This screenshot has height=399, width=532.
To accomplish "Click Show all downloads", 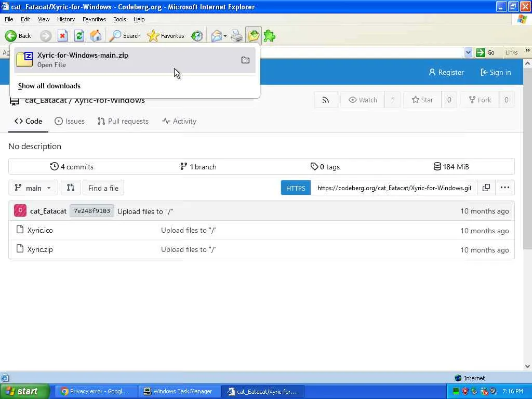I will pyautogui.click(x=49, y=86).
